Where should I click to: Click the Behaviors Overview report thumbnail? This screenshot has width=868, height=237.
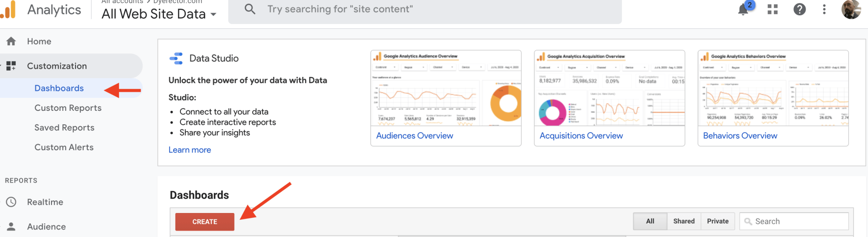pyautogui.click(x=773, y=88)
